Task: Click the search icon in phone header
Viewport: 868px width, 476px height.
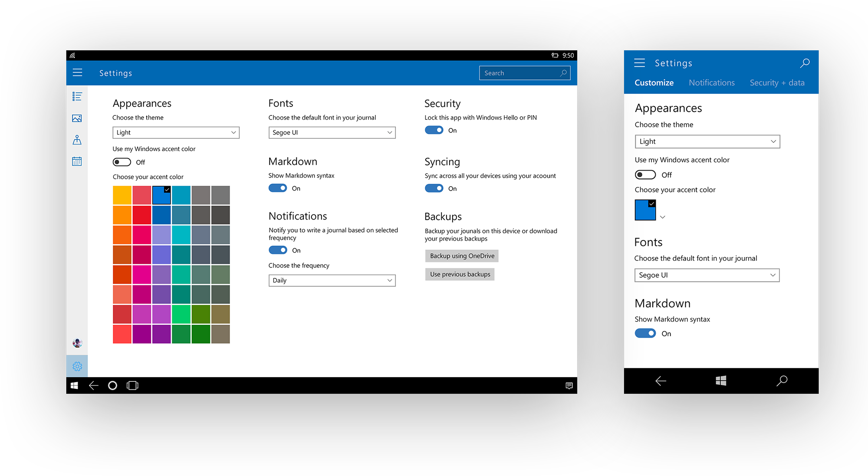Action: [x=805, y=63]
